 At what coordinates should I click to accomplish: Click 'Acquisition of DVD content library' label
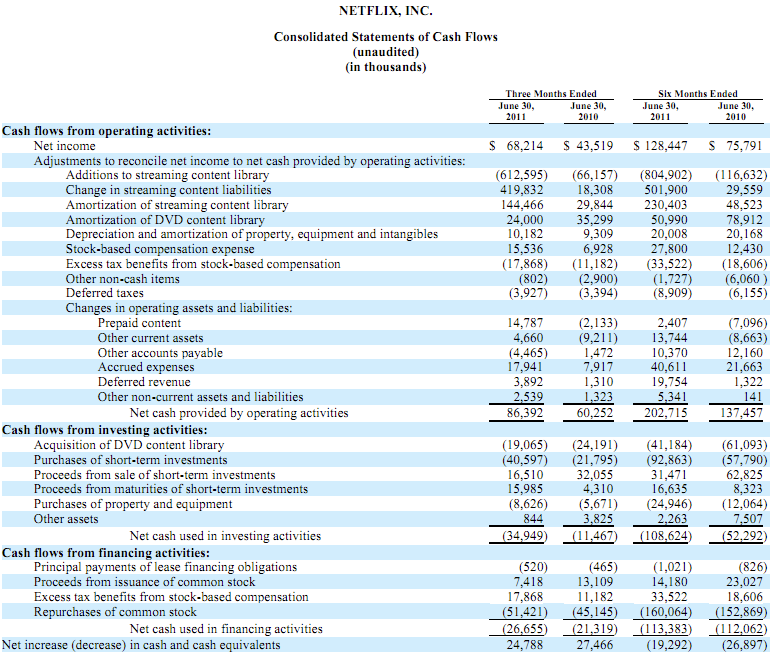click(x=129, y=446)
